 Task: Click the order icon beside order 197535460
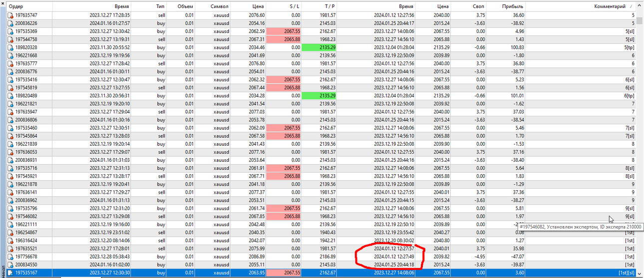click(10, 128)
